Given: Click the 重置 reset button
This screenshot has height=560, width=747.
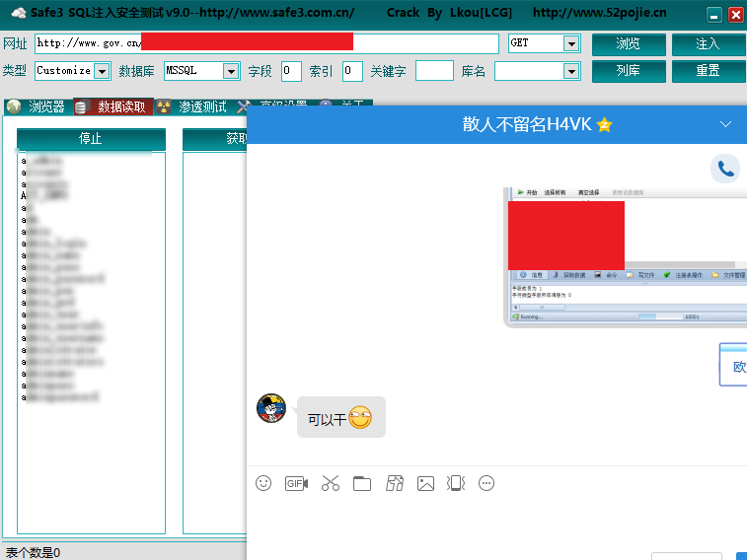Looking at the screenshot, I should 709,71.
